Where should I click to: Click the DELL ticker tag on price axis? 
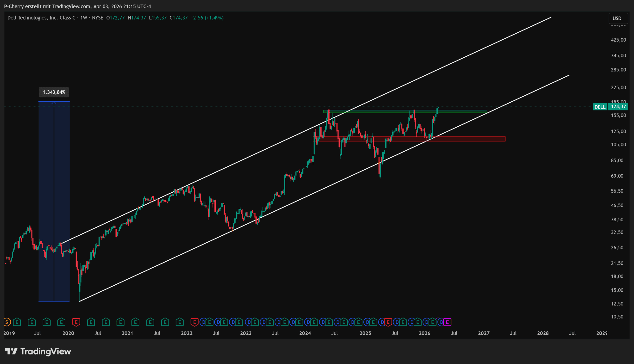point(600,107)
